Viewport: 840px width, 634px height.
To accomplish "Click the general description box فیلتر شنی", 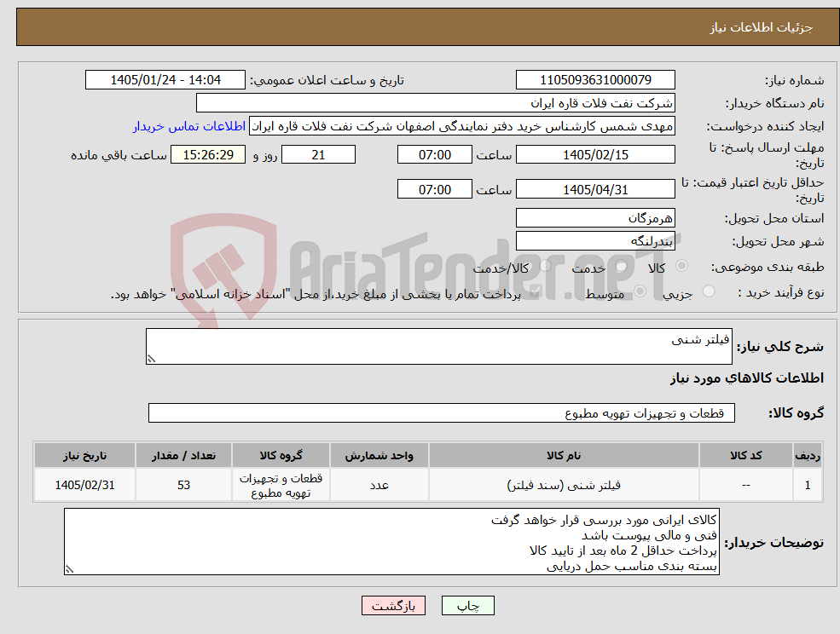I will 438,347.
